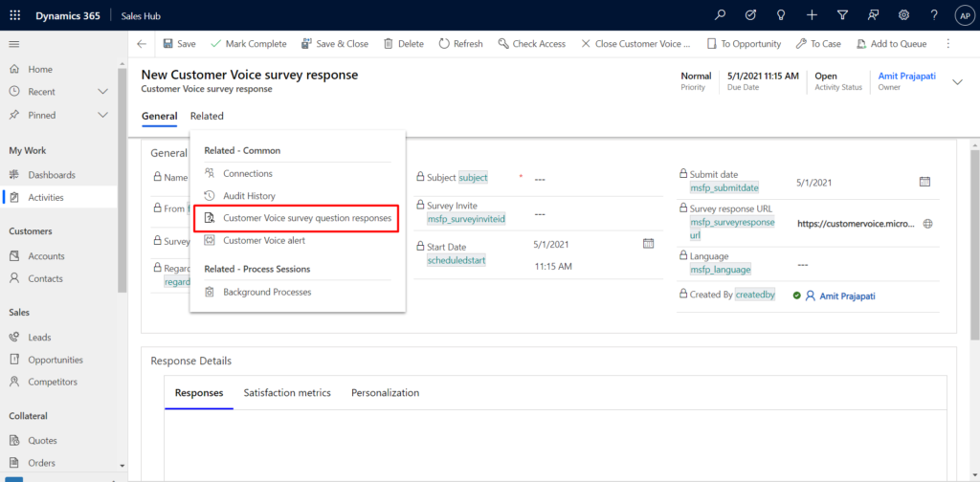980x482 pixels.
Task: Click To Case command
Action: [x=818, y=44]
